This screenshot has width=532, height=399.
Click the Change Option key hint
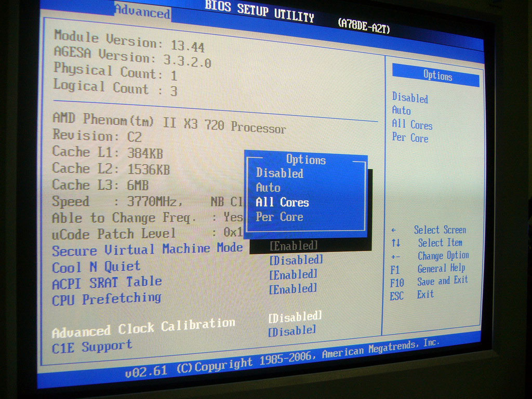pos(443,256)
